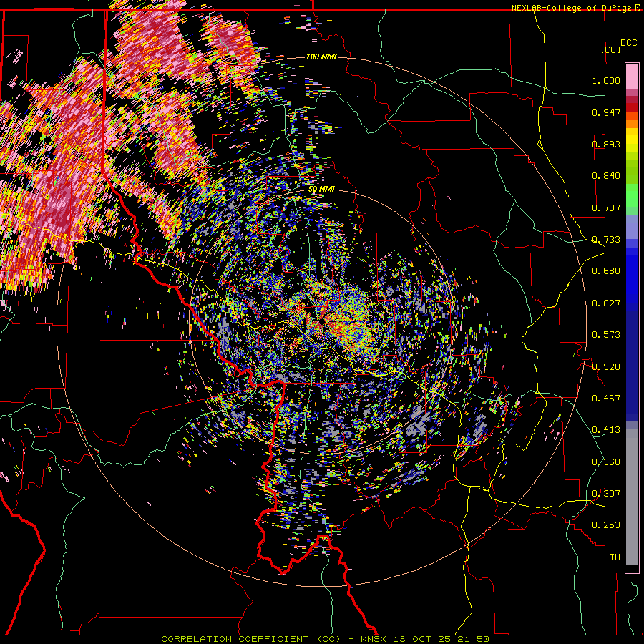644x644 pixels.
Task: Click the CORRELATION COEFFICIENT (CC) caption
Action: coord(250,639)
